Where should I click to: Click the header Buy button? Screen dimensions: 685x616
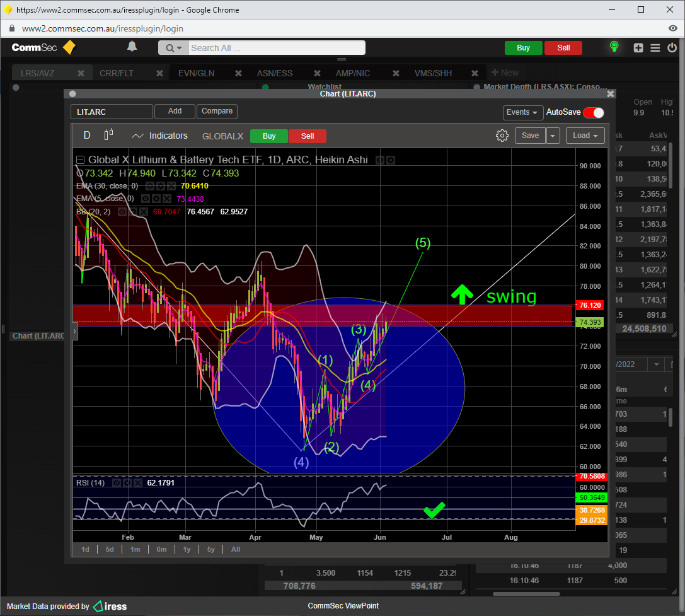coord(524,48)
